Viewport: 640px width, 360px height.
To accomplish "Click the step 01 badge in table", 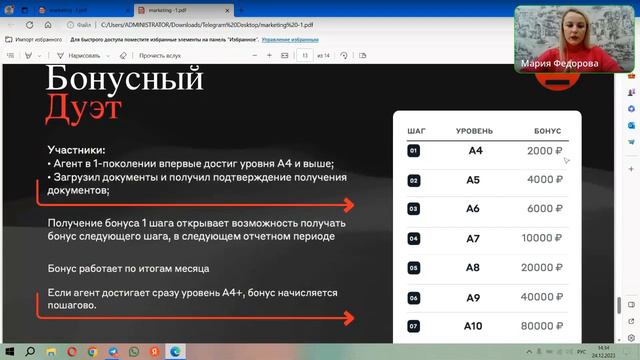I will pyautogui.click(x=413, y=151).
